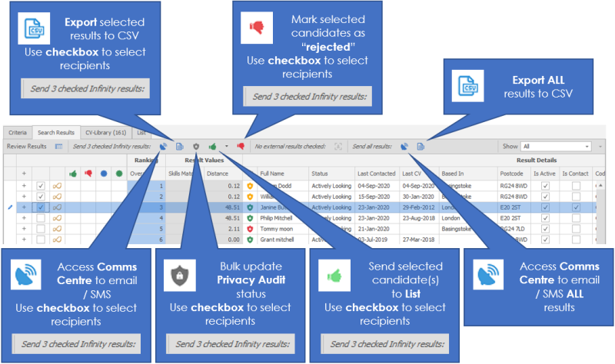Toggle Is Contact for the Janine row
The width and height of the screenshot is (615, 364).
576,207
